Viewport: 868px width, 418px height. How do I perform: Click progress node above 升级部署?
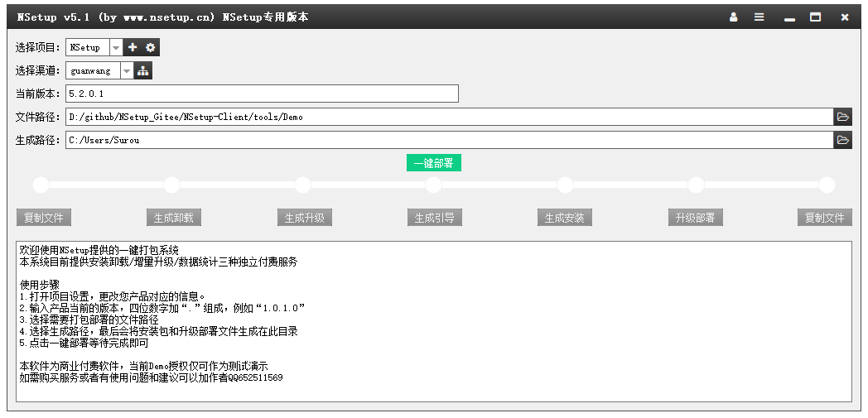(x=696, y=185)
